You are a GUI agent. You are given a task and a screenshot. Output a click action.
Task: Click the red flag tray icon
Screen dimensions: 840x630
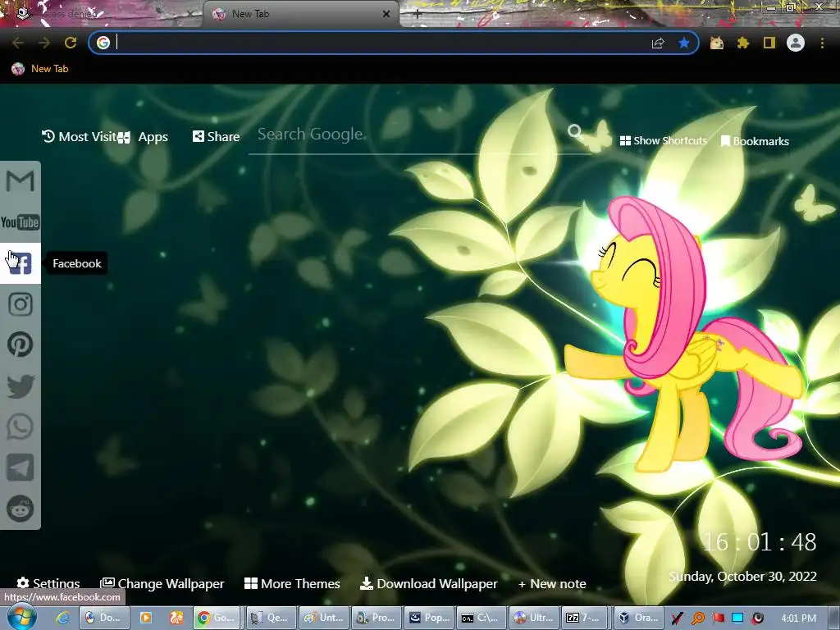click(718, 619)
